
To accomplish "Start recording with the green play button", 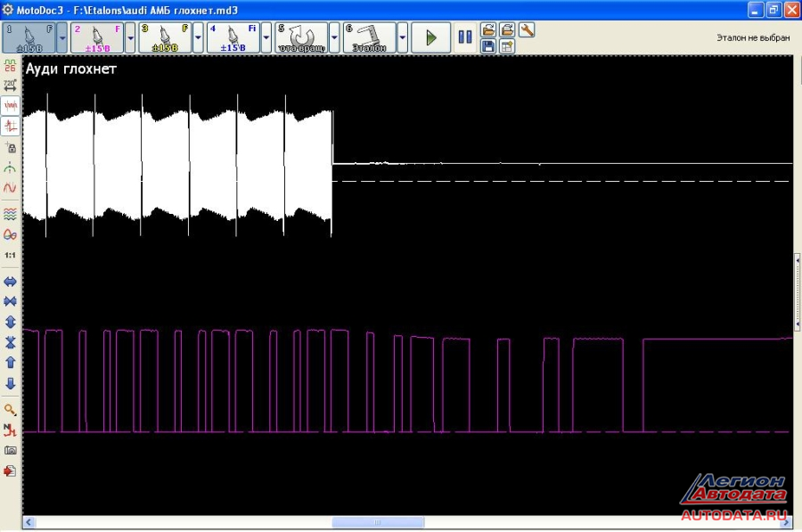I will click(x=430, y=37).
